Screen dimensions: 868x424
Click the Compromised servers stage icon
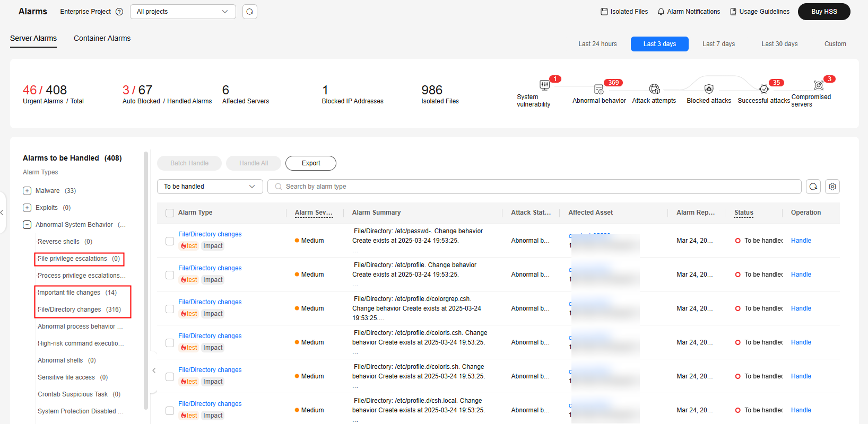(818, 85)
